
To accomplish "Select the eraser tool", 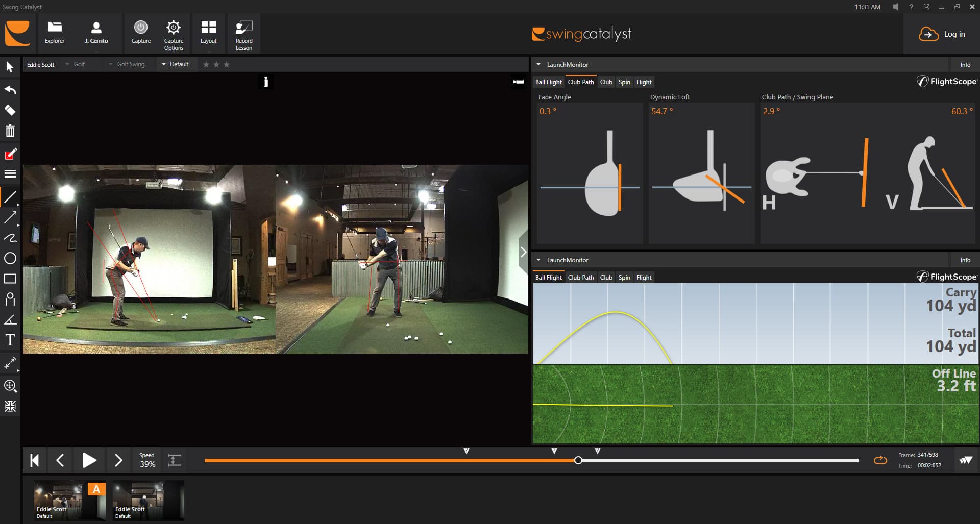I will [x=10, y=110].
